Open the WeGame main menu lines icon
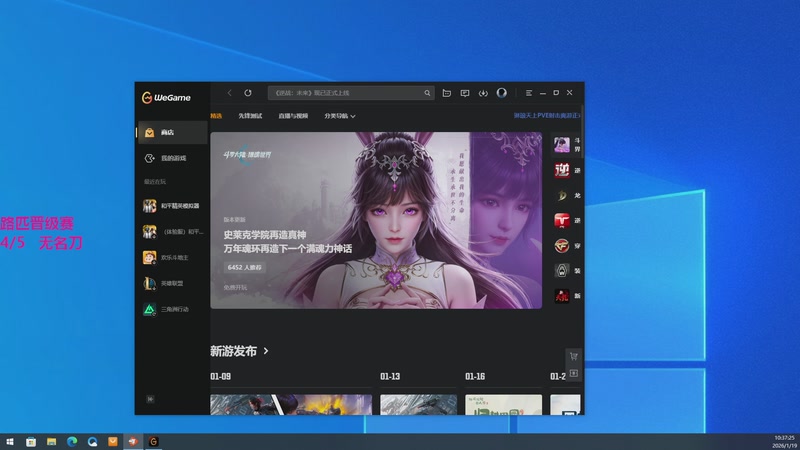Viewport: 800px width, 450px height. (529, 93)
